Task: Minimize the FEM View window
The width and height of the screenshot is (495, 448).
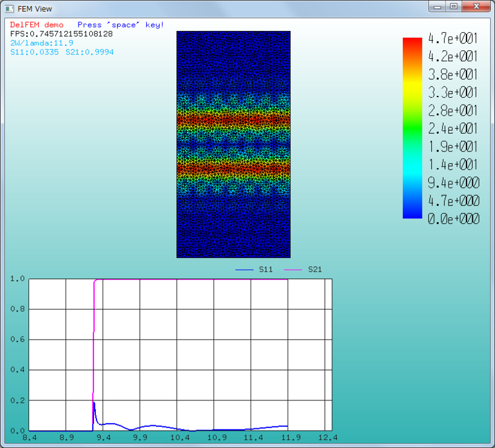Action: [x=437, y=6]
